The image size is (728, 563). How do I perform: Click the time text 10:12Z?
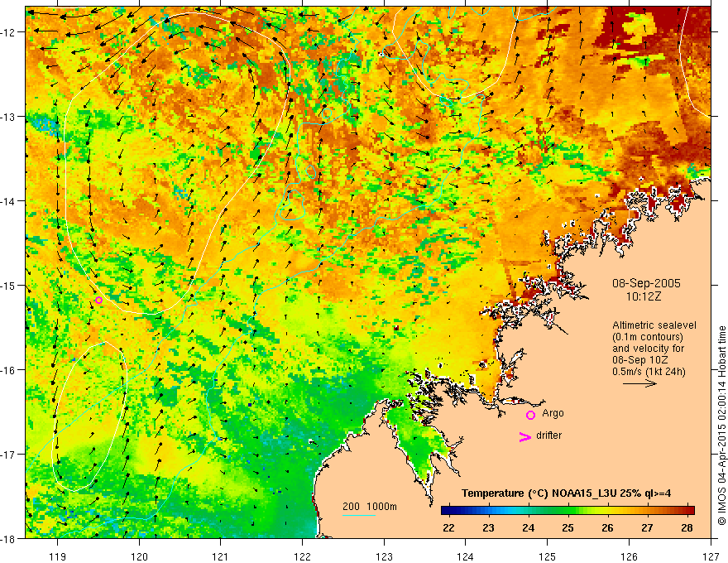(644, 296)
